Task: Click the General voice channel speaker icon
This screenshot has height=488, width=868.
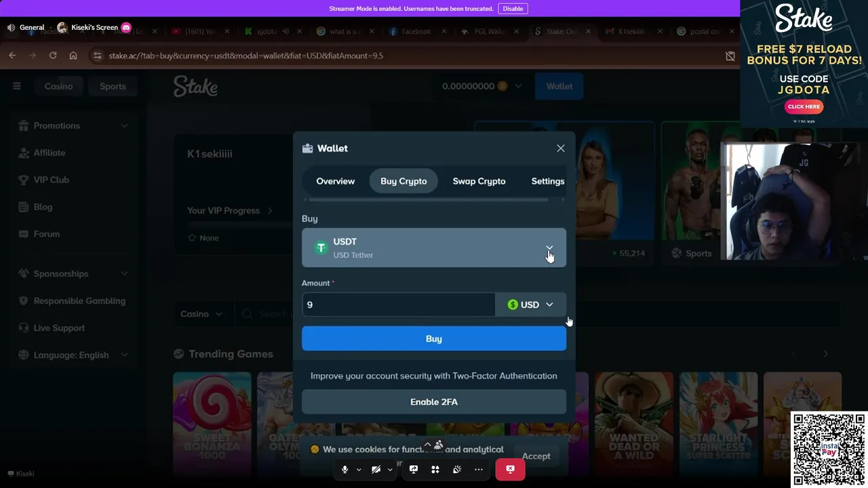Action: click(x=11, y=28)
